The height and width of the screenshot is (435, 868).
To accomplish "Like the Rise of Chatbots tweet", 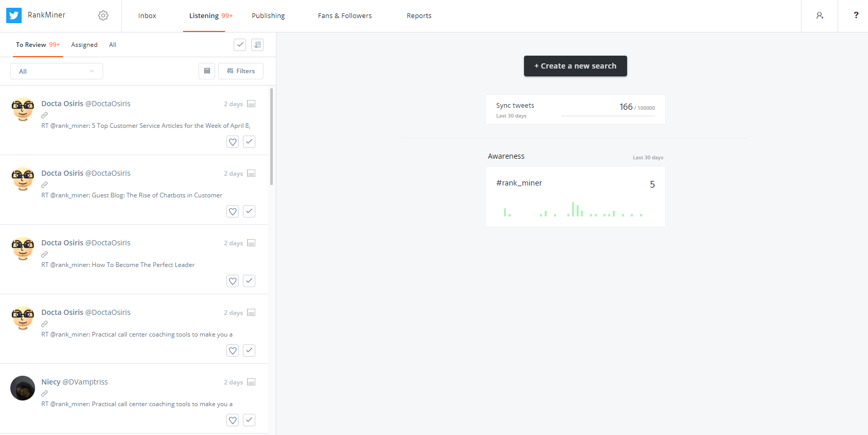I will pyautogui.click(x=233, y=211).
